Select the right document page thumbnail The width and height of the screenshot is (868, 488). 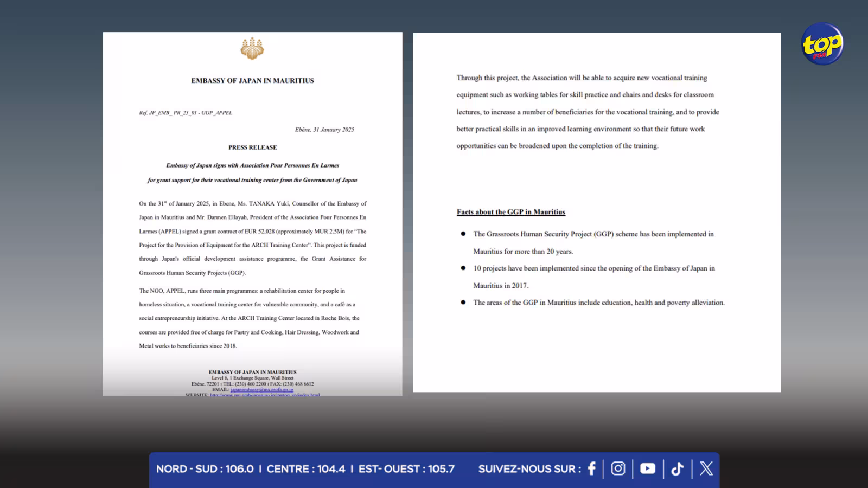click(x=597, y=212)
